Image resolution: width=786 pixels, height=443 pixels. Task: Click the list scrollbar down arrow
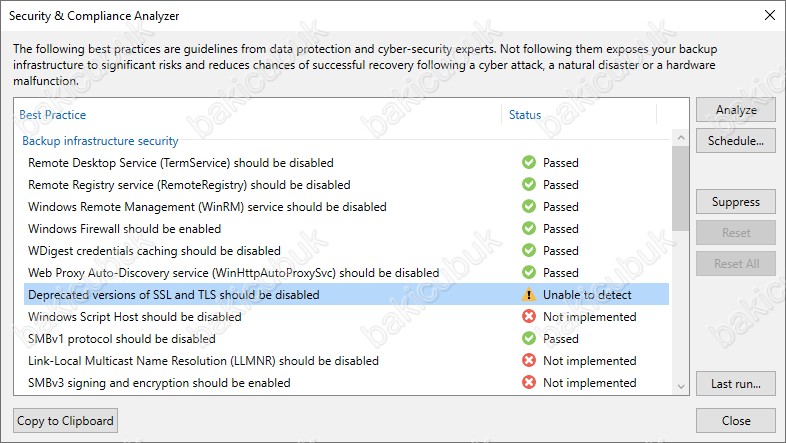tap(681, 386)
